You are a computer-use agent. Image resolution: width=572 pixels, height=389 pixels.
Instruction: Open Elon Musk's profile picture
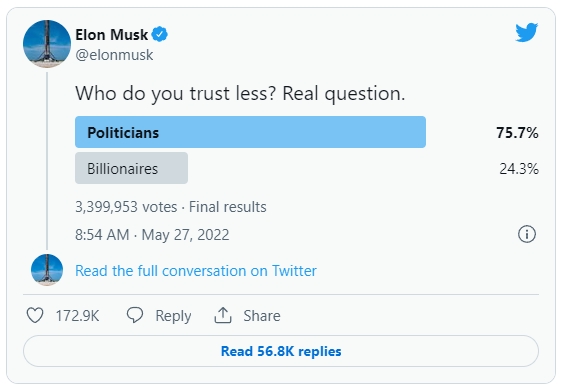click(x=47, y=44)
